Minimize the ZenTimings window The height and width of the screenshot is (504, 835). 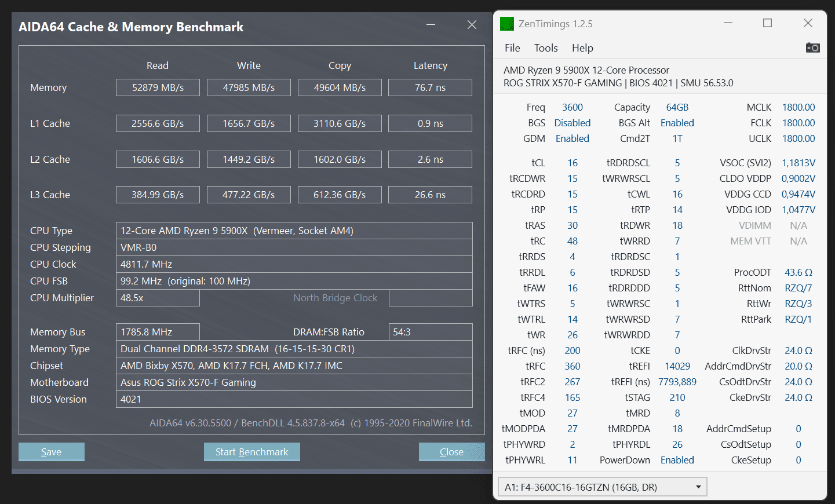pyautogui.click(x=728, y=23)
